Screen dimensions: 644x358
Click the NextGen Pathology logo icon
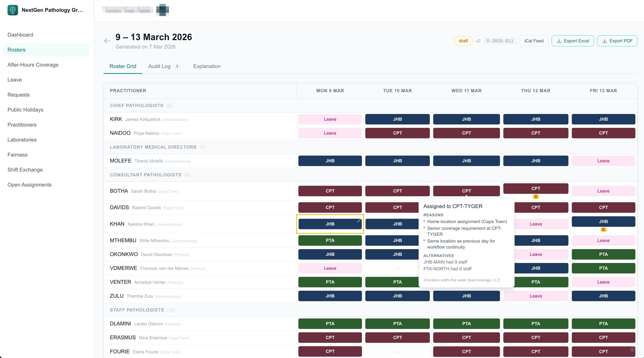point(13,10)
